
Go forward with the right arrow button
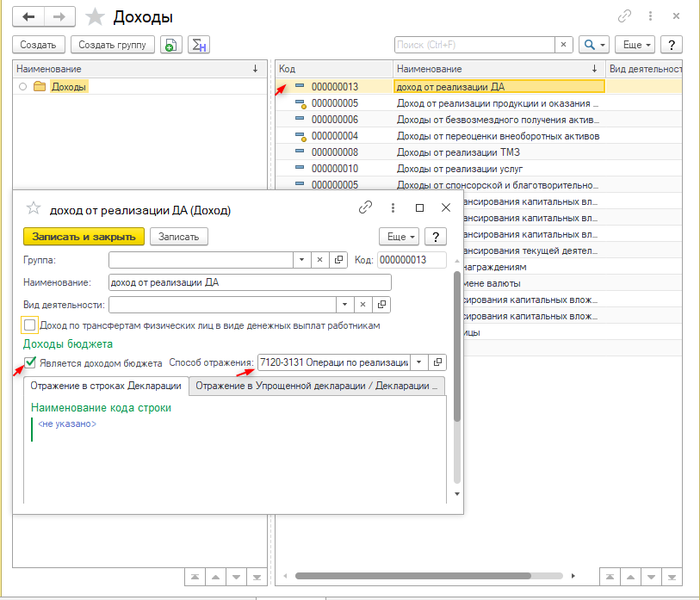tap(59, 17)
